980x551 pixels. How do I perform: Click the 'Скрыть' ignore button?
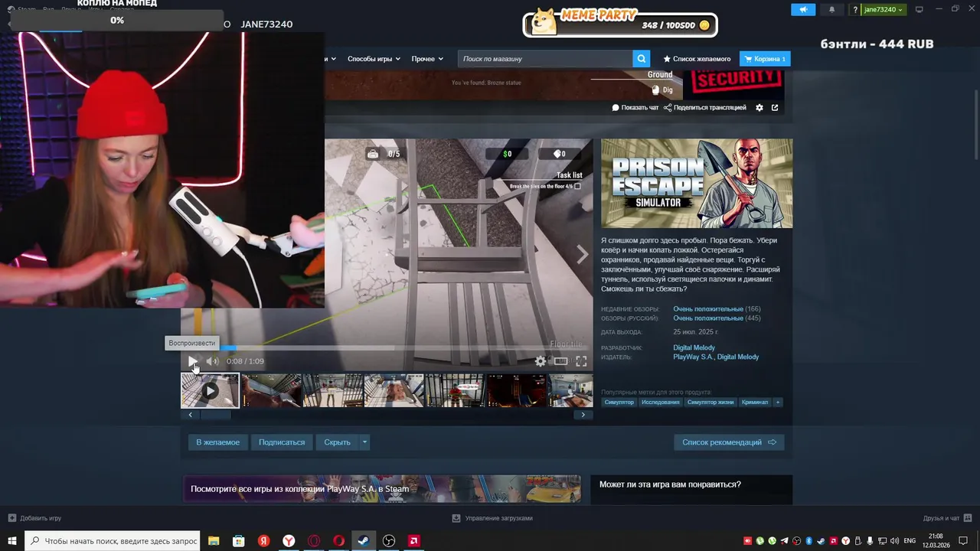tap(337, 442)
